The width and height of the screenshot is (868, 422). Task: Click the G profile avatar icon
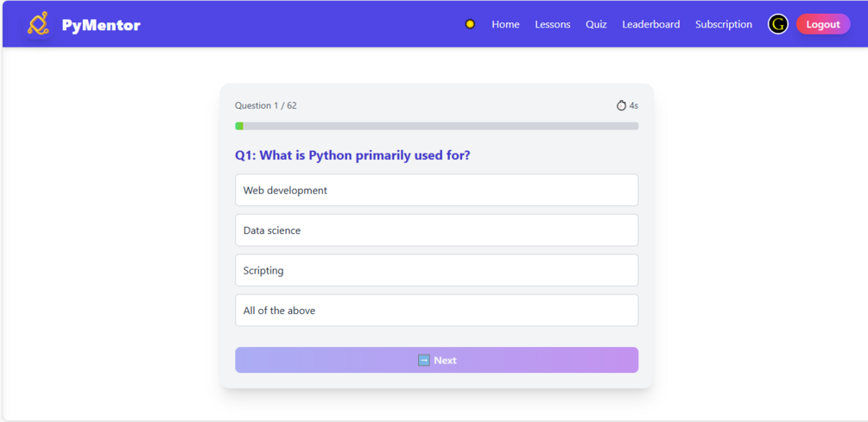coord(777,24)
